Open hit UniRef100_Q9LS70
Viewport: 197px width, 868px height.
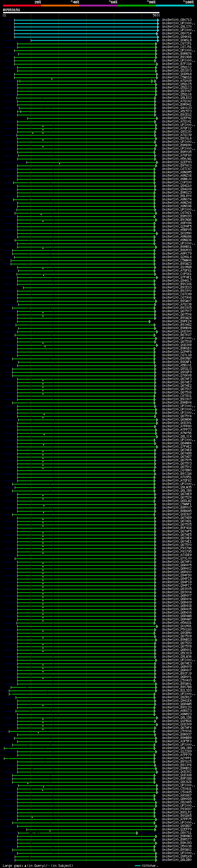(177, 26)
